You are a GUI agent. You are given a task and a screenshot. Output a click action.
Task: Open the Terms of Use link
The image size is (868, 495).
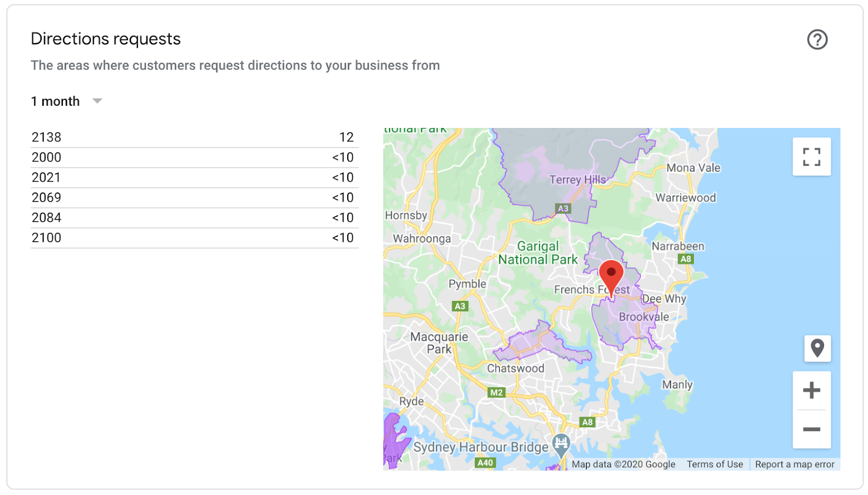point(714,465)
